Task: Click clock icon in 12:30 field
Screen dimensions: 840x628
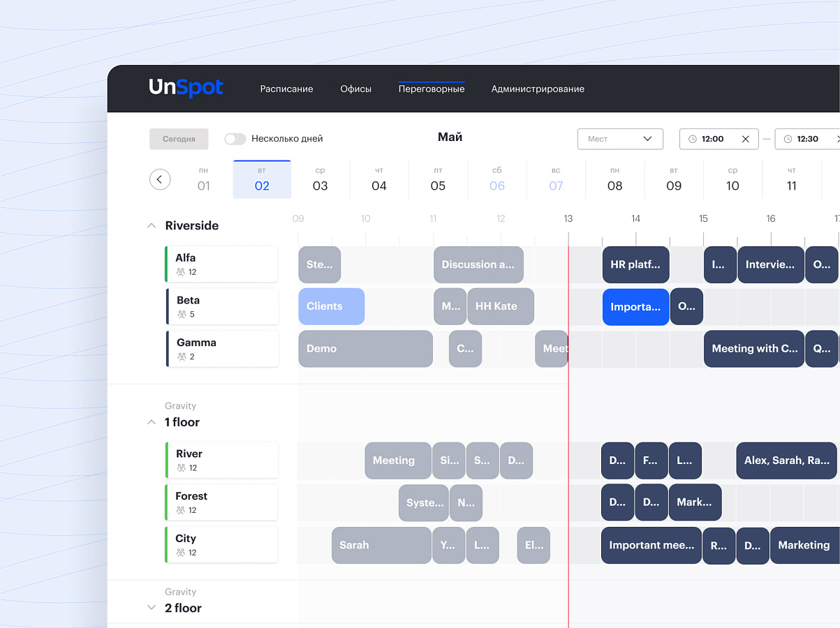Action: click(x=788, y=139)
